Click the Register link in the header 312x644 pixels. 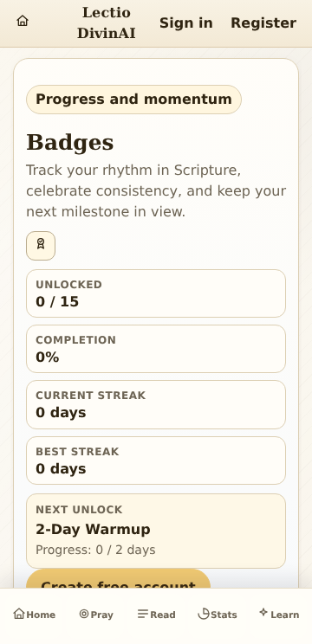(263, 23)
